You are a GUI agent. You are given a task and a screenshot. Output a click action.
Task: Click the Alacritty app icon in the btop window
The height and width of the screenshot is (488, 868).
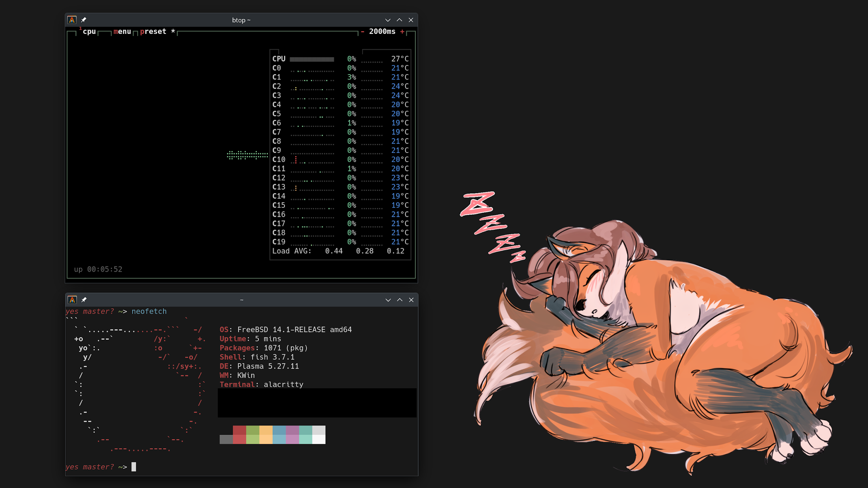(x=72, y=20)
